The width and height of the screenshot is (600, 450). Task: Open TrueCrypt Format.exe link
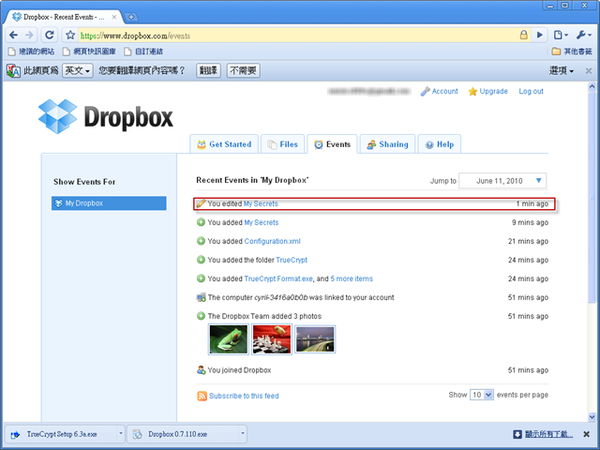click(278, 279)
